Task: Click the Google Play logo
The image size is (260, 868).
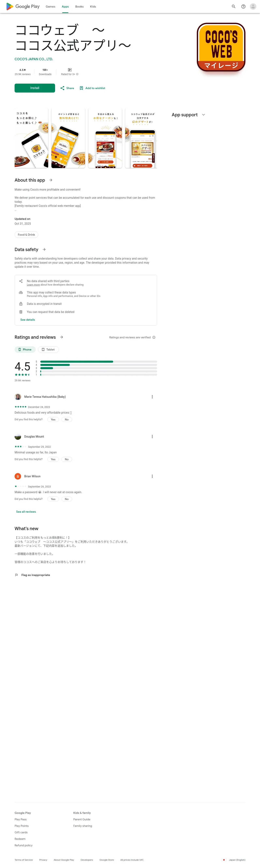Action: 23,6
